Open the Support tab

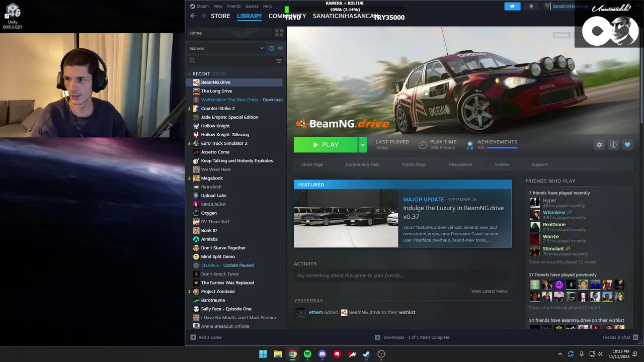click(x=539, y=164)
